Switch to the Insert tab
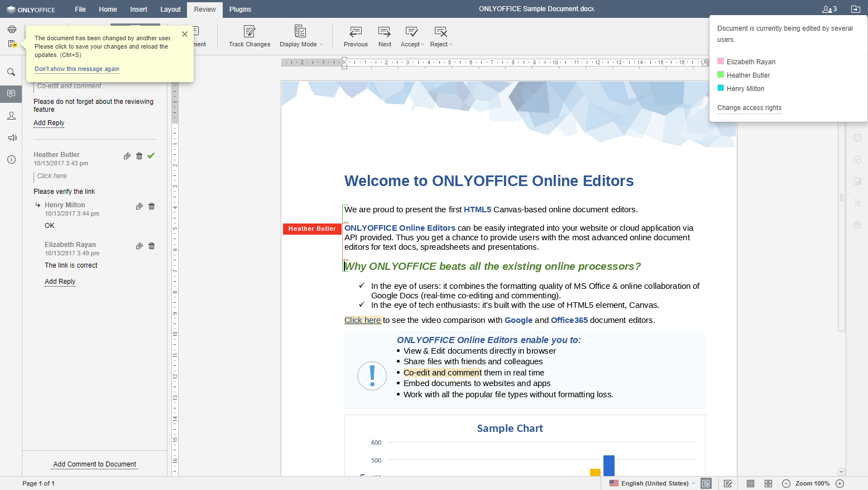This screenshot has height=490, width=868. [138, 9]
